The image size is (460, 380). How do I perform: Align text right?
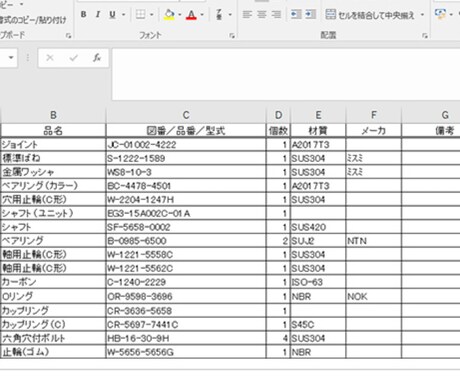(276, 14)
